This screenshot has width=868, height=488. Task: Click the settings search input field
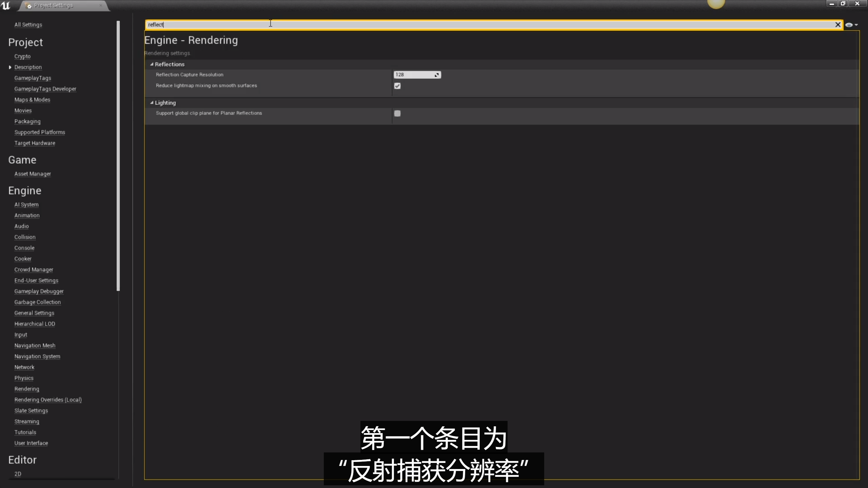pos(475,25)
